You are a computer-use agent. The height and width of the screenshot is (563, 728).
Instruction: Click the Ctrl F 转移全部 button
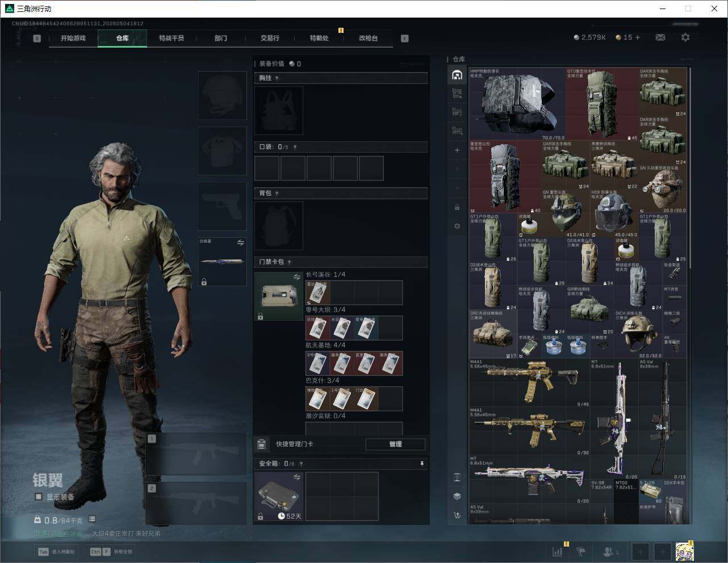(x=111, y=551)
